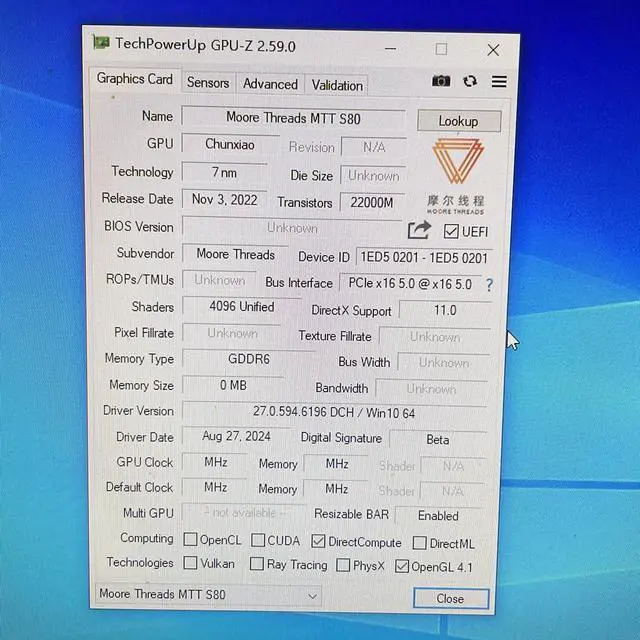
Task: Click the Multi GPU not available field
Action: [x=244, y=513]
